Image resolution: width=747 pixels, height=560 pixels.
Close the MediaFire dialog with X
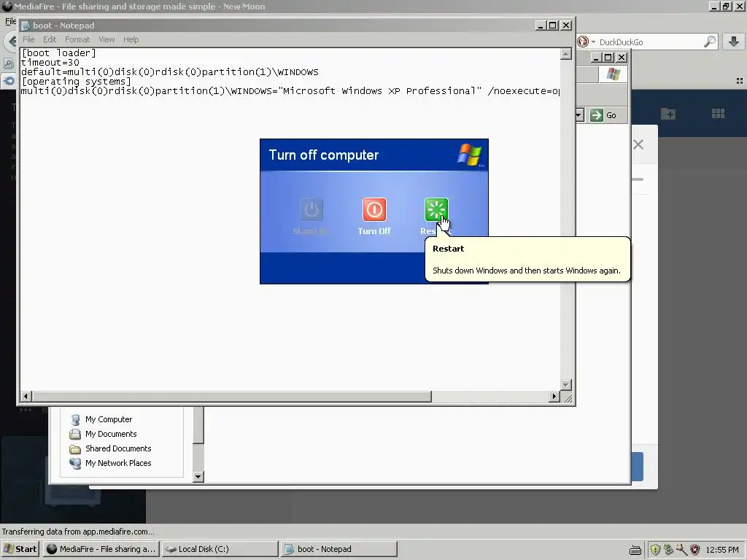point(638,144)
